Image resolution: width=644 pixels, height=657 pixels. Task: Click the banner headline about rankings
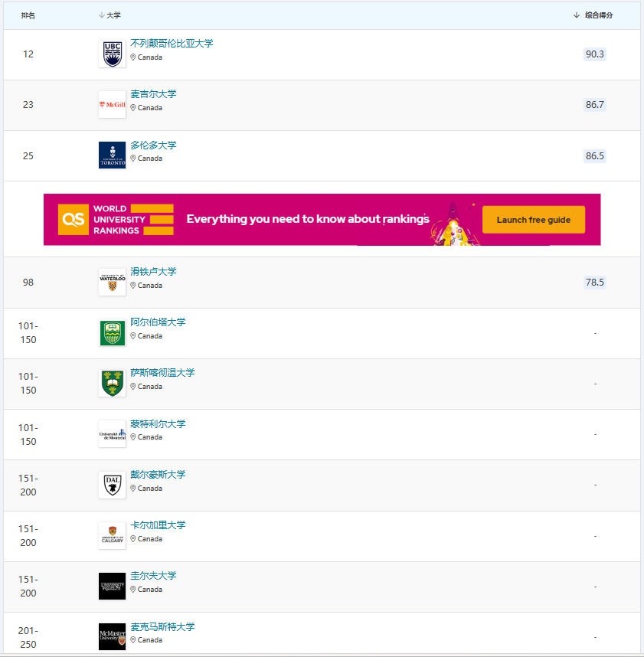point(308,219)
